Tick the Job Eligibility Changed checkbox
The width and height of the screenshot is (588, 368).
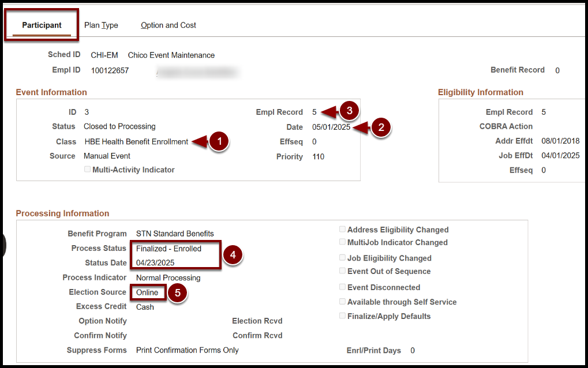point(343,258)
